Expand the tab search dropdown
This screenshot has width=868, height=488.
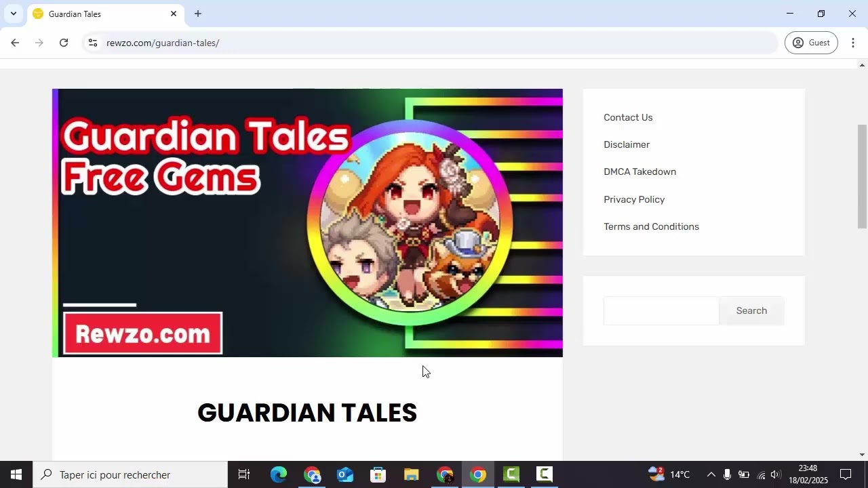13,14
